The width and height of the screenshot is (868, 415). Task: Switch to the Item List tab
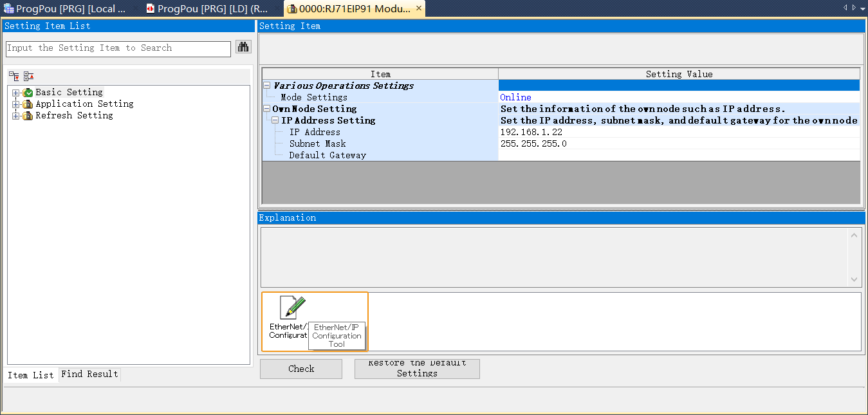[x=30, y=374]
